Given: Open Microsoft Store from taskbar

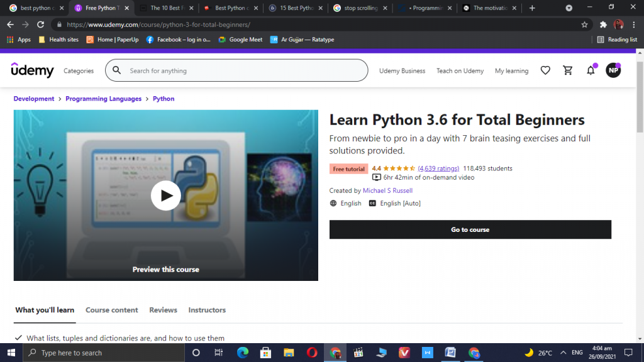Looking at the screenshot, I should [x=265, y=353].
